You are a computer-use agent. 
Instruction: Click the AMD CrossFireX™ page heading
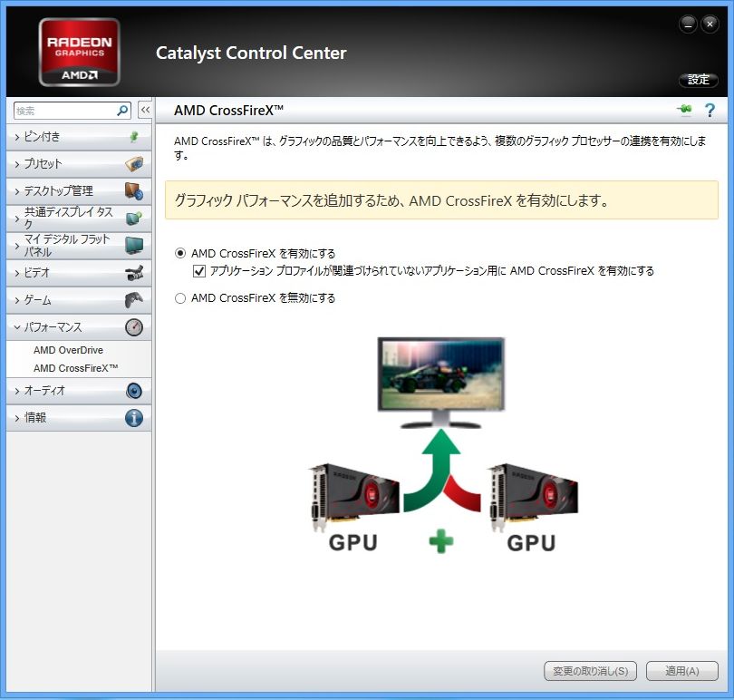(x=229, y=110)
